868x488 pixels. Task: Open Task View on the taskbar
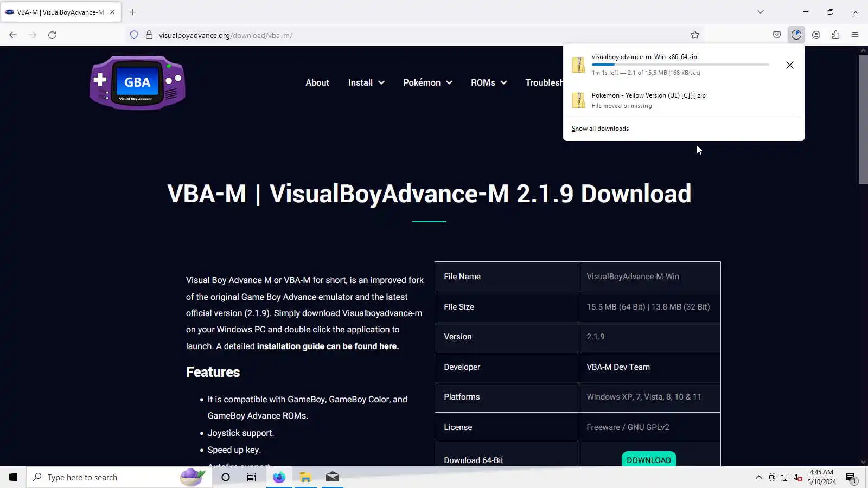tap(252, 477)
